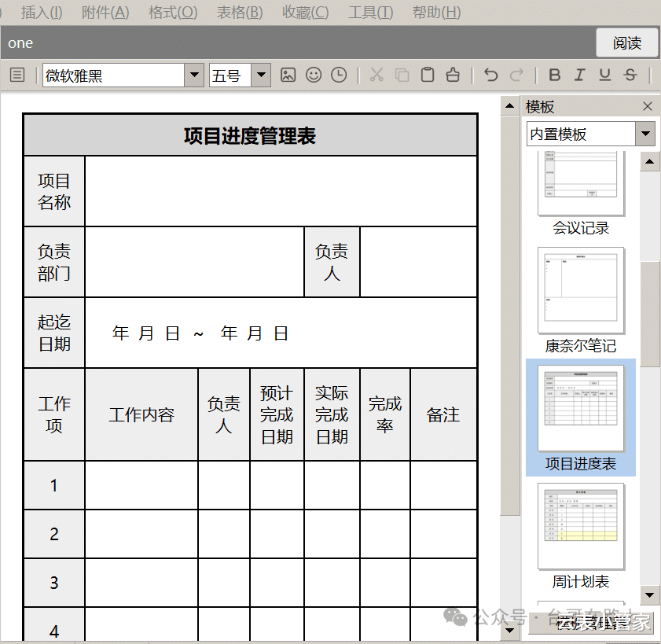Click row number 3 cell
The height and width of the screenshot is (644, 661).
point(54,583)
